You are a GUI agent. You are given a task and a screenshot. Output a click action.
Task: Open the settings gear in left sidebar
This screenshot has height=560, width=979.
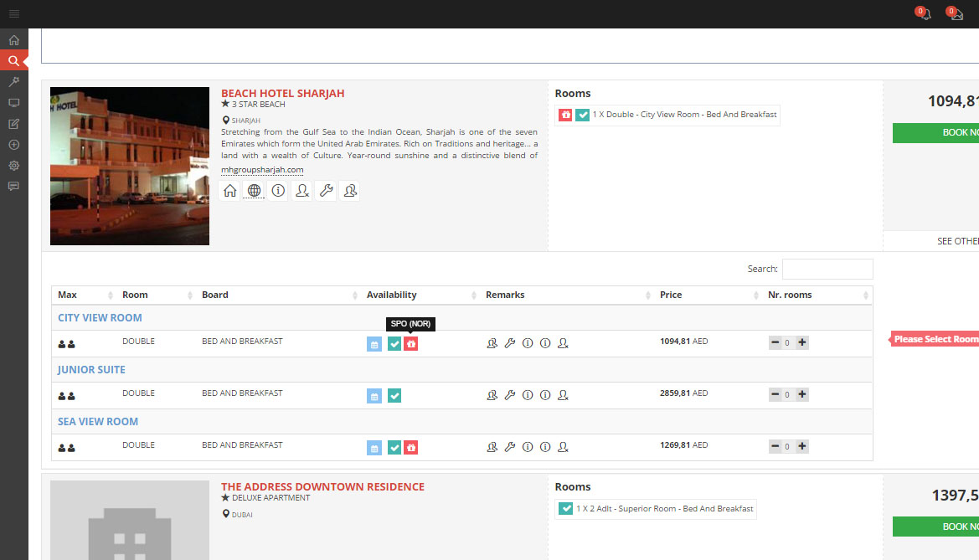click(13, 165)
